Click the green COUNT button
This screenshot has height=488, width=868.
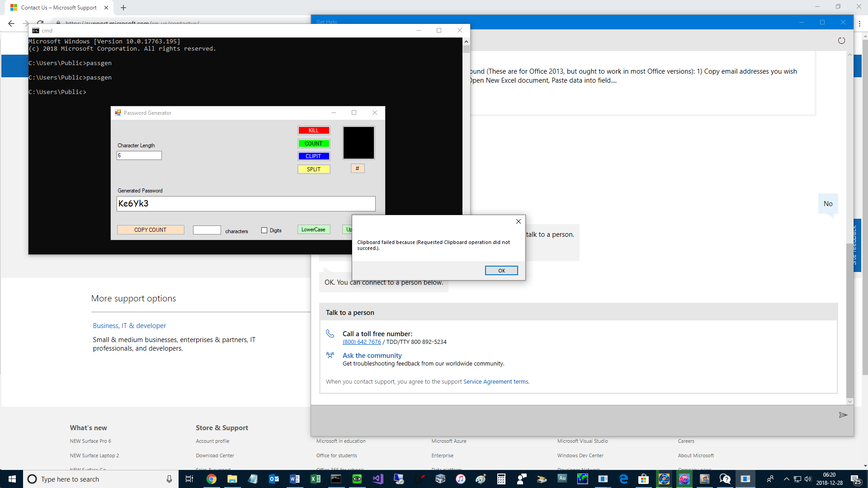pyautogui.click(x=314, y=143)
